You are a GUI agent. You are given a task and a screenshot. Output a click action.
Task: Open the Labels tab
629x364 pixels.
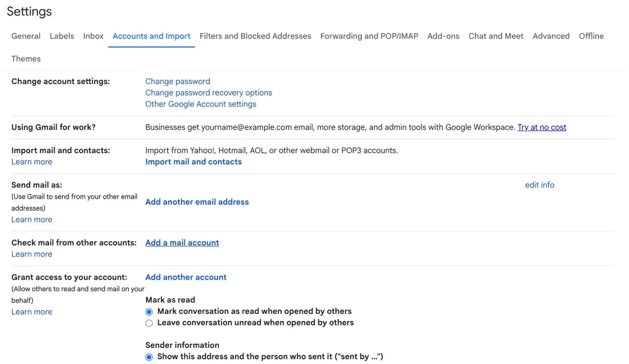click(61, 36)
